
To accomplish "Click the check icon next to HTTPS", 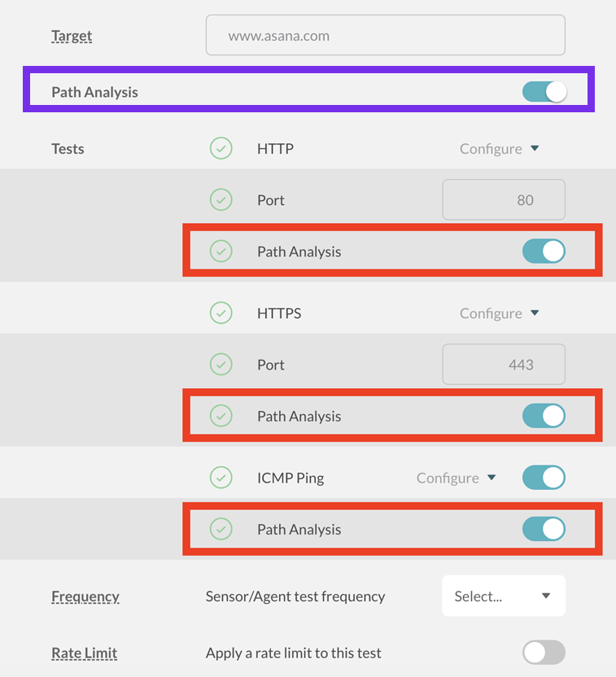I will [x=221, y=313].
